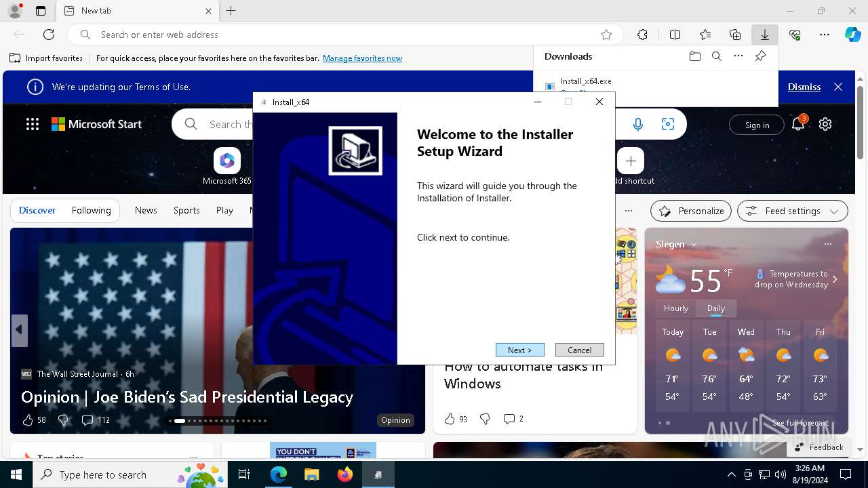Viewport: 868px width, 488px height.
Task: Search downloads in Downloads panel
Action: pyautogui.click(x=716, y=56)
